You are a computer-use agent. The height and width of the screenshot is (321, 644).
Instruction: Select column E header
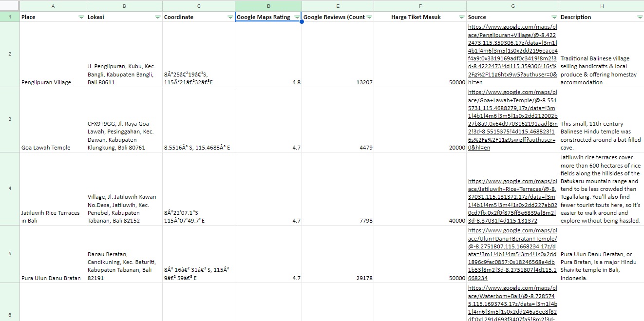click(338, 6)
